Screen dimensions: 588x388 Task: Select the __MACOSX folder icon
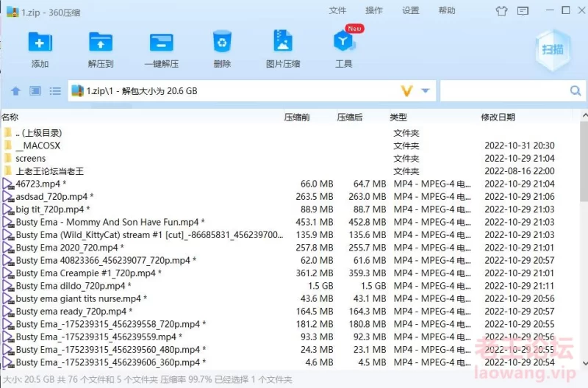8,145
